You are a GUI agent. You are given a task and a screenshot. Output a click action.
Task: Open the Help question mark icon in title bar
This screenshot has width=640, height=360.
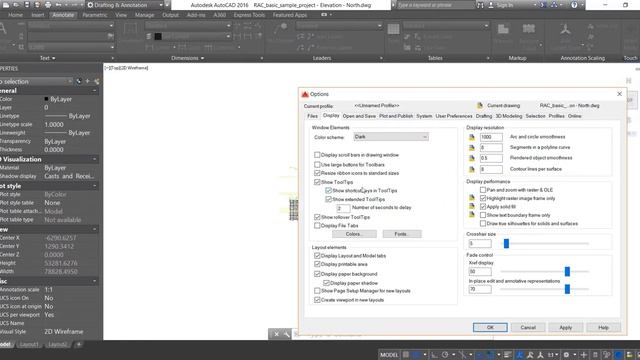574,5
